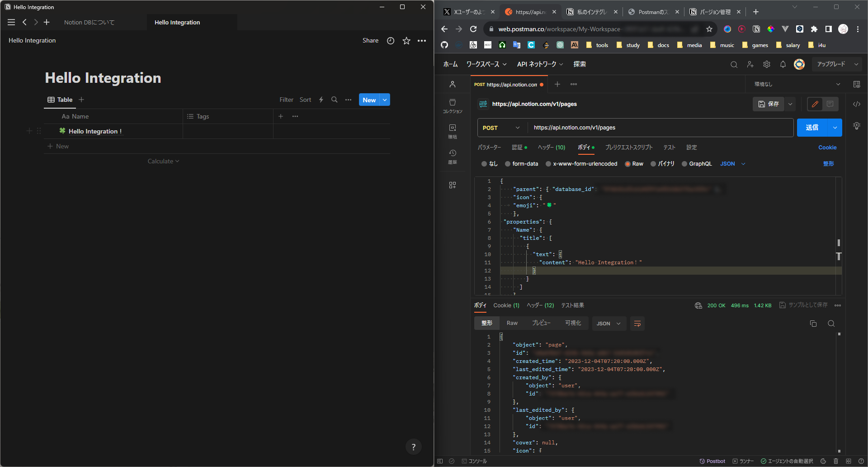868x467 pixels.
Task: Open Postman notifications bell
Action: coord(783,64)
